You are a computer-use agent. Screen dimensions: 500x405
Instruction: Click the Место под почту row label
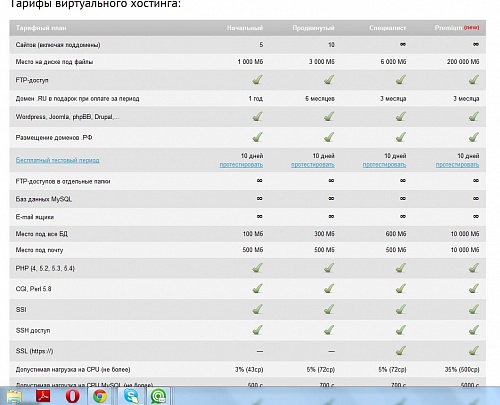(39, 250)
